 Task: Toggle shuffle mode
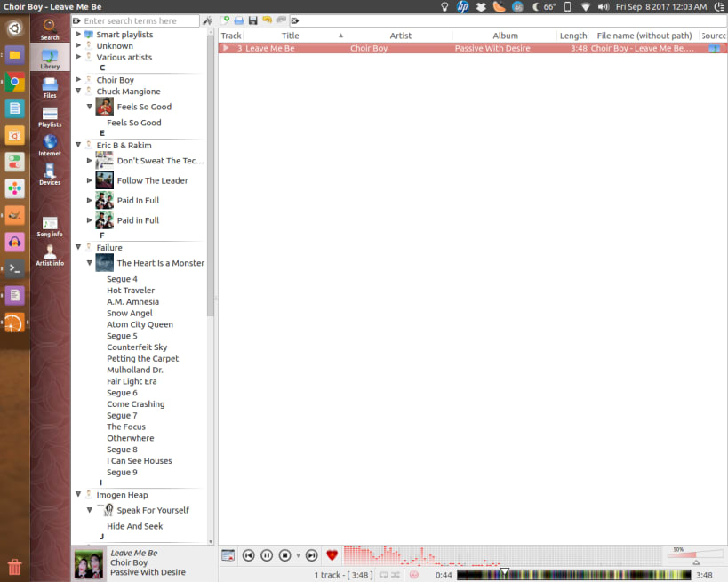(395, 575)
